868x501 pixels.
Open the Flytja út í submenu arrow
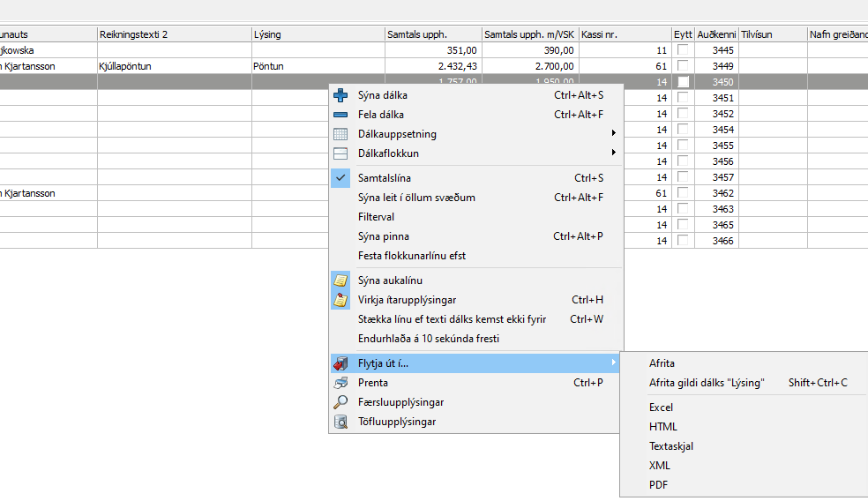coord(613,363)
